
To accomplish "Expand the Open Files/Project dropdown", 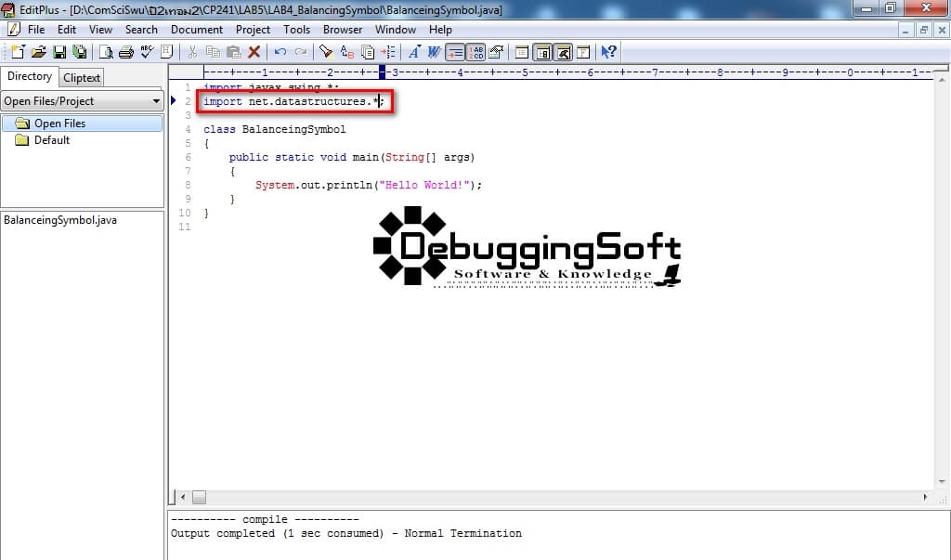I will pyautogui.click(x=156, y=101).
